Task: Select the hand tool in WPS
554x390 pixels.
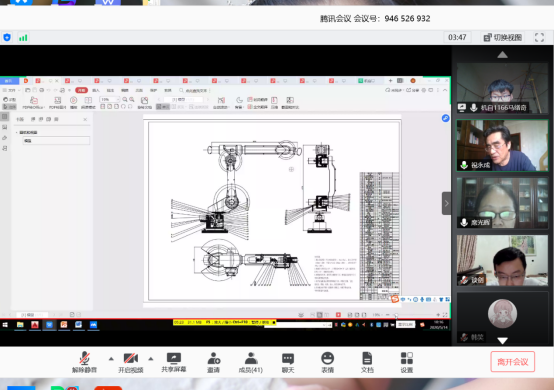Action: (x=10, y=100)
